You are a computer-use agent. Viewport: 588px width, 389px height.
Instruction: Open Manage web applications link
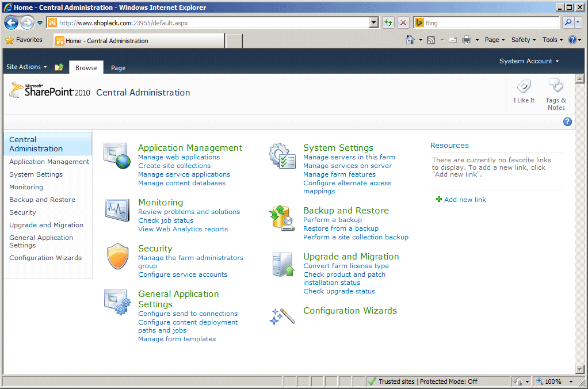pos(179,157)
